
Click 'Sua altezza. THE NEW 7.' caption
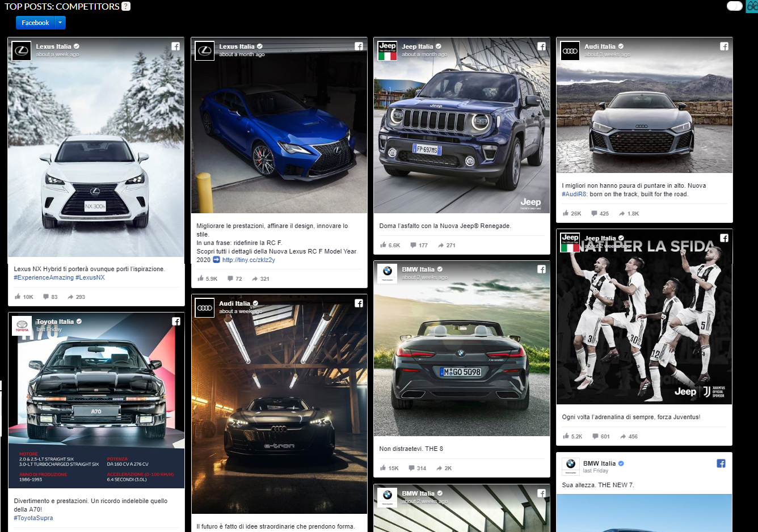[598, 485]
